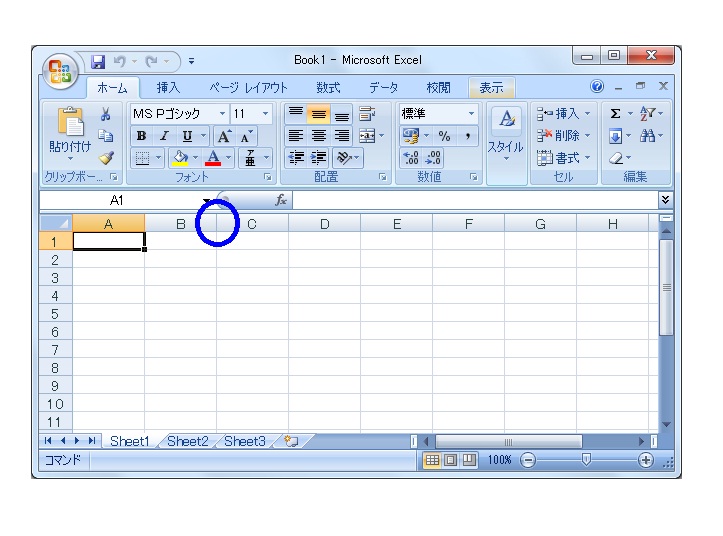
Task: Open font name dropdown MS Pゴシック
Action: click(222, 113)
